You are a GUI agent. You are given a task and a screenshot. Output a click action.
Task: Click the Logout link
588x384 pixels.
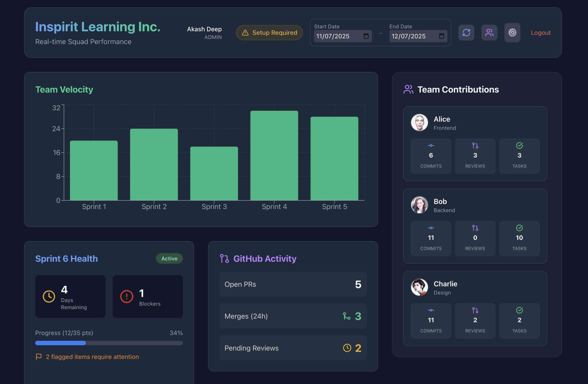click(x=541, y=32)
